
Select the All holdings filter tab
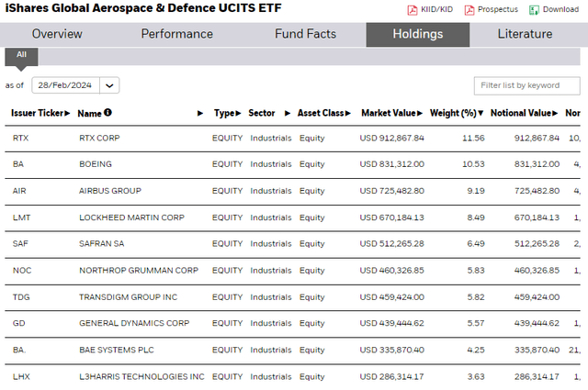[21, 55]
